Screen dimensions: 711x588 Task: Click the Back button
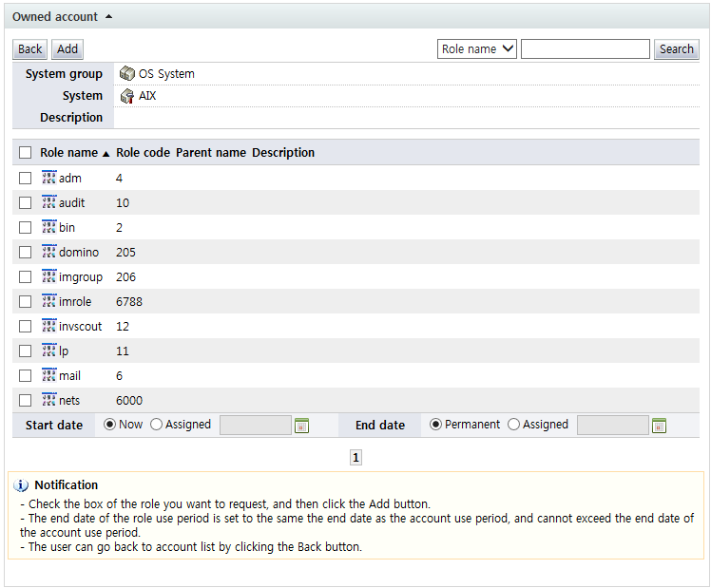click(29, 49)
